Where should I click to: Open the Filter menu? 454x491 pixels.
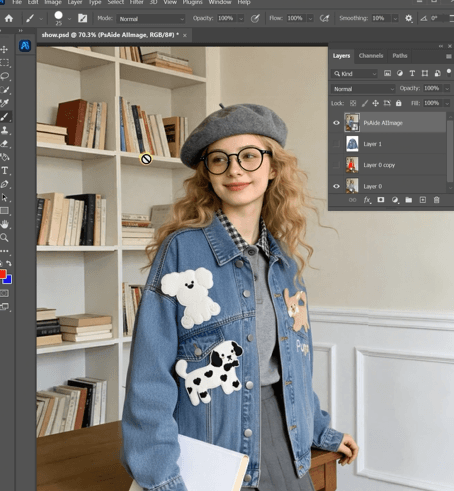[136, 2]
